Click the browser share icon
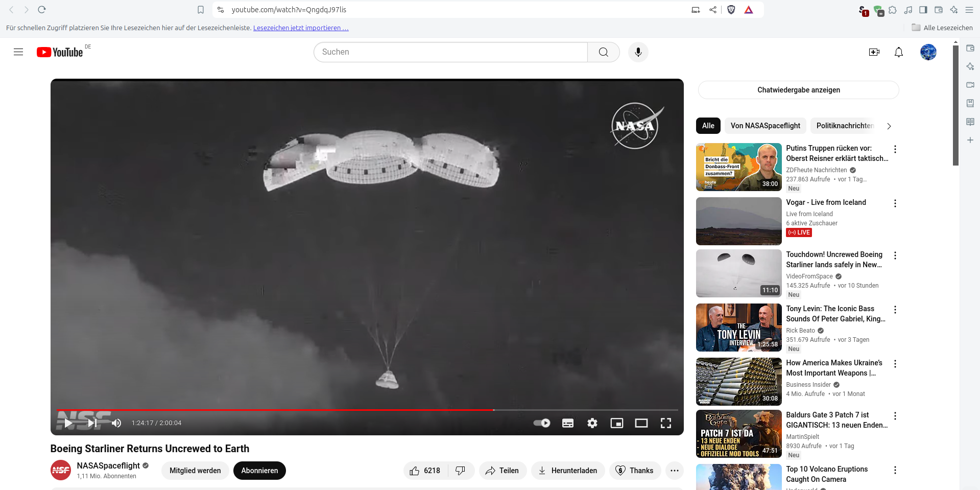The height and width of the screenshot is (490, 980). tap(713, 10)
